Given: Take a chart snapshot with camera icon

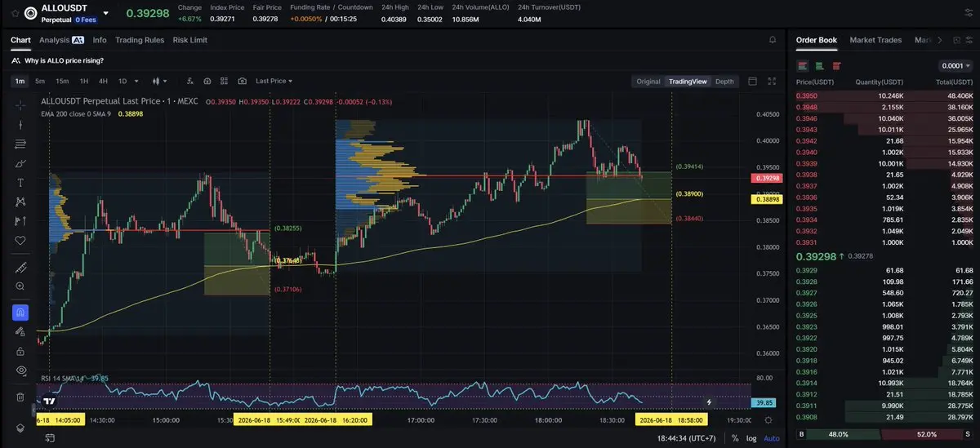Looking at the screenshot, I should 243,81.
